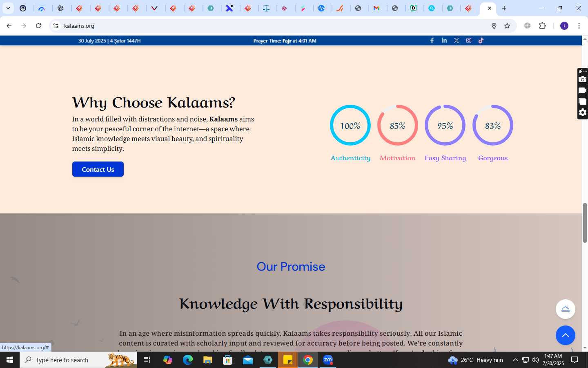This screenshot has height=368, width=588.
Task: Open the Chrome extensions puzzle icon
Action: 542,26
